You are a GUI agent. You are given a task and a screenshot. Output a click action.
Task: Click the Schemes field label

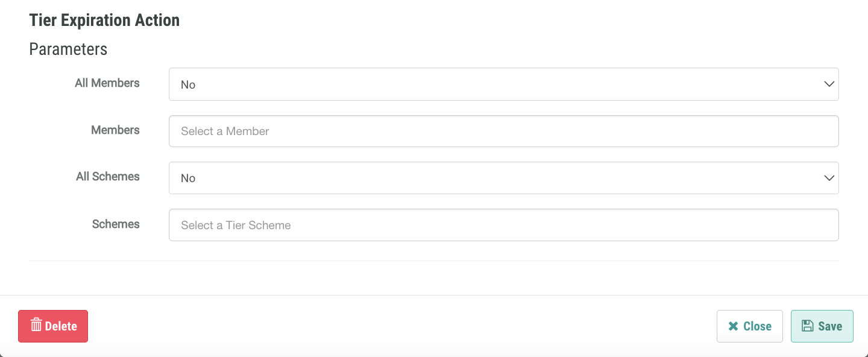pos(116,224)
